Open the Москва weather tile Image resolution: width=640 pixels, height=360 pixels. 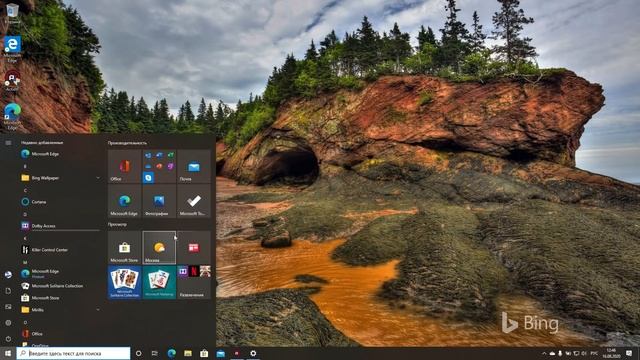159,247
